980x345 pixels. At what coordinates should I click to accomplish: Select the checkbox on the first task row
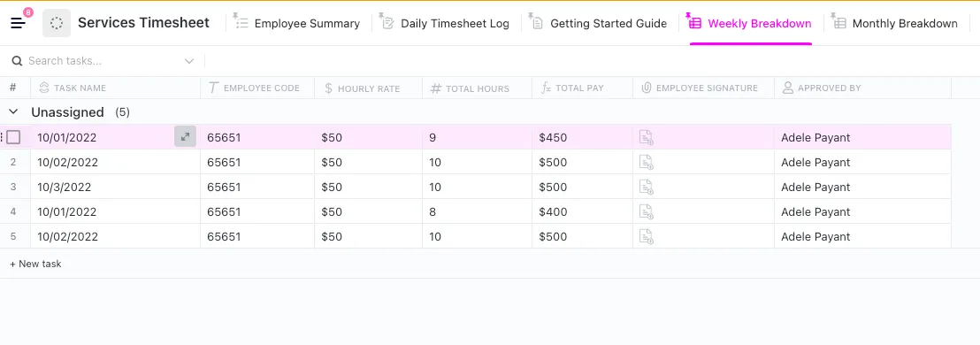tap(13, 137)
